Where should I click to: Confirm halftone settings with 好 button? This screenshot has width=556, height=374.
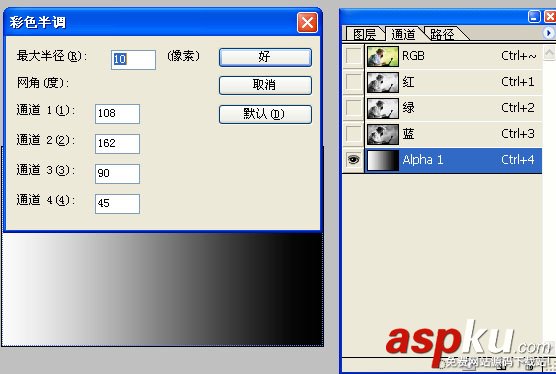pyautogui.click(x=265, y=57)
